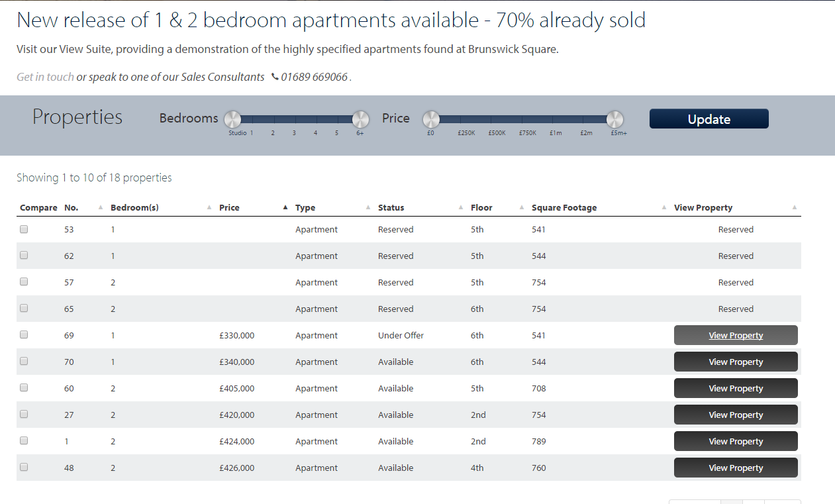Sort by Square Footage column arrow
Screen dimensions: 835x504
(x=664, y=207)
